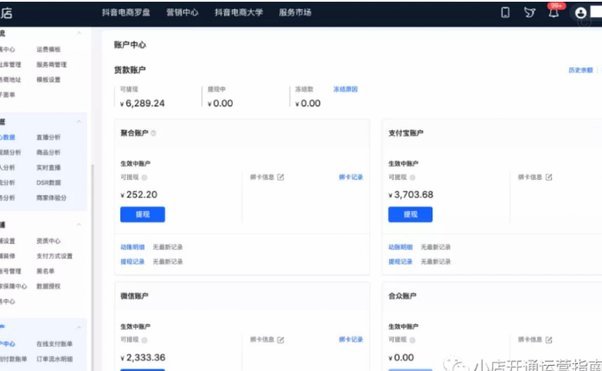The width and height of the screenshot is (602, 371).
Task: Click the info icon next to 聚合账户
Action: [153, 133]
